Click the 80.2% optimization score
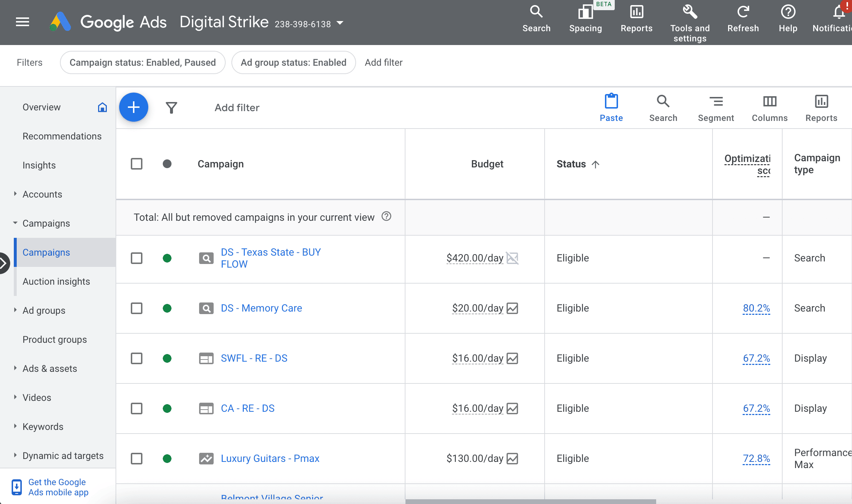 click(756, 308)
